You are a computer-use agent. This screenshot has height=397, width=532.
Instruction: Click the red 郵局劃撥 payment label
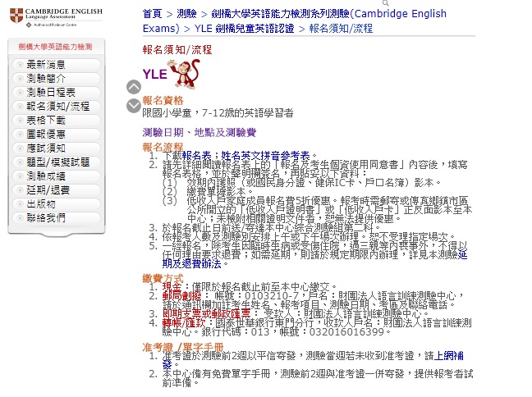click(182, 295)
